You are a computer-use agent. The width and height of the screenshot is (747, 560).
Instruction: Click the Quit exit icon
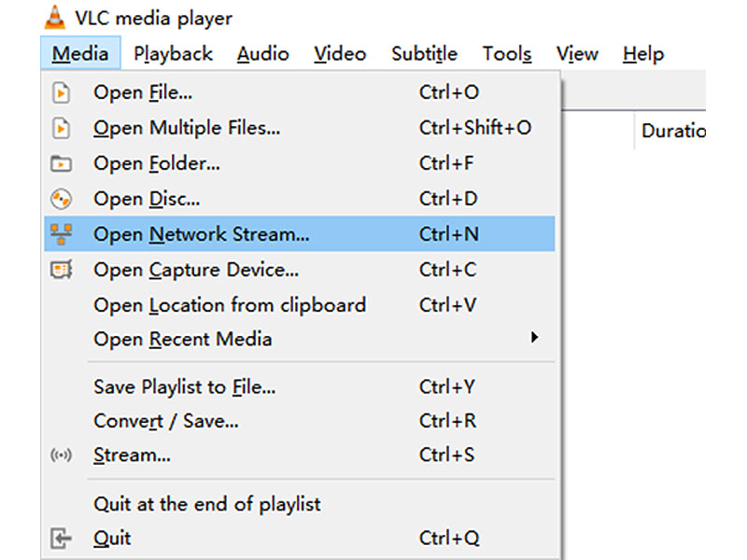[63, 538]
